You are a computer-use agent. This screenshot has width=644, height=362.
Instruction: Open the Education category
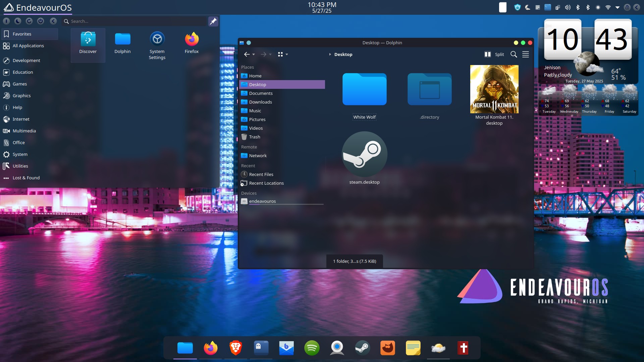point(30,72)
